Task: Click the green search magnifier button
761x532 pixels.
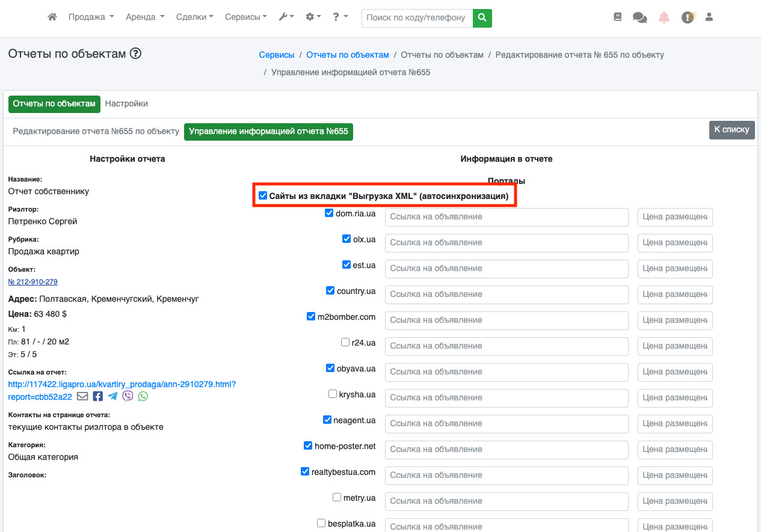Action: click(482, 18)
